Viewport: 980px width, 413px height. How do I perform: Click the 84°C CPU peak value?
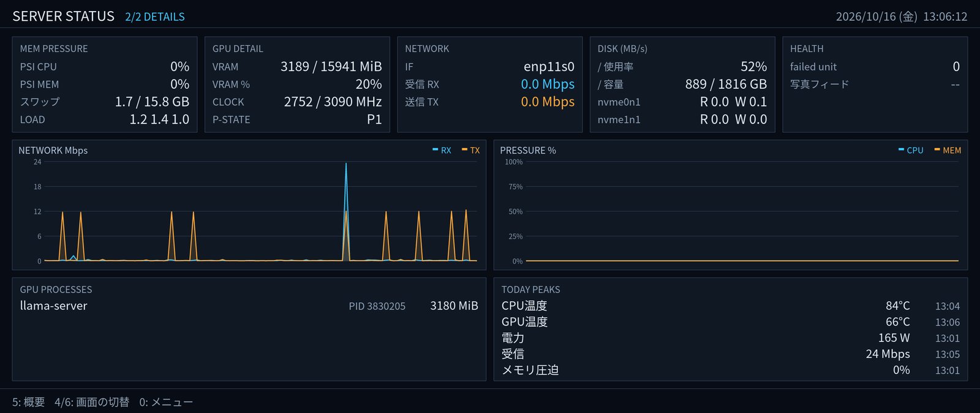pos(897,306)
